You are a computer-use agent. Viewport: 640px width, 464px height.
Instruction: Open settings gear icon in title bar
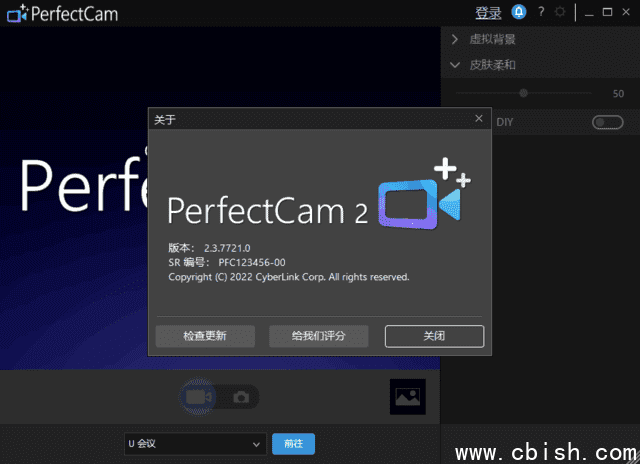[x=560, y=12]
